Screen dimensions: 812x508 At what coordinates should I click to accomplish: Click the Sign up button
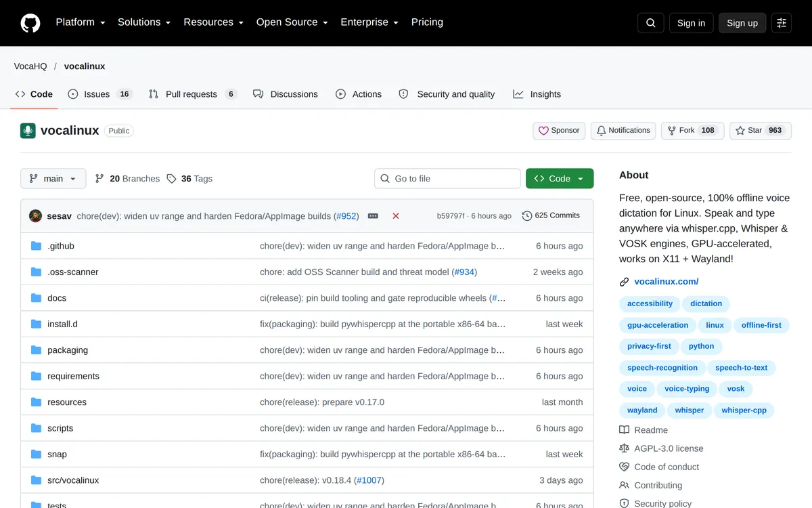click(x=742, y=23)
